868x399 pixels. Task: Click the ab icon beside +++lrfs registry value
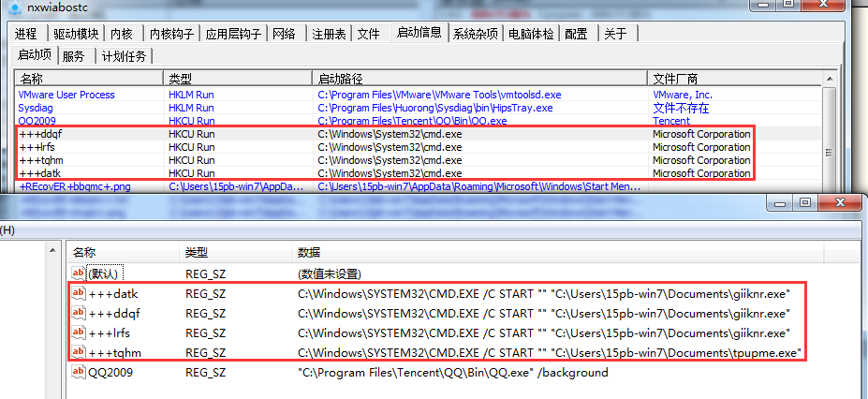tap(79, 333)
